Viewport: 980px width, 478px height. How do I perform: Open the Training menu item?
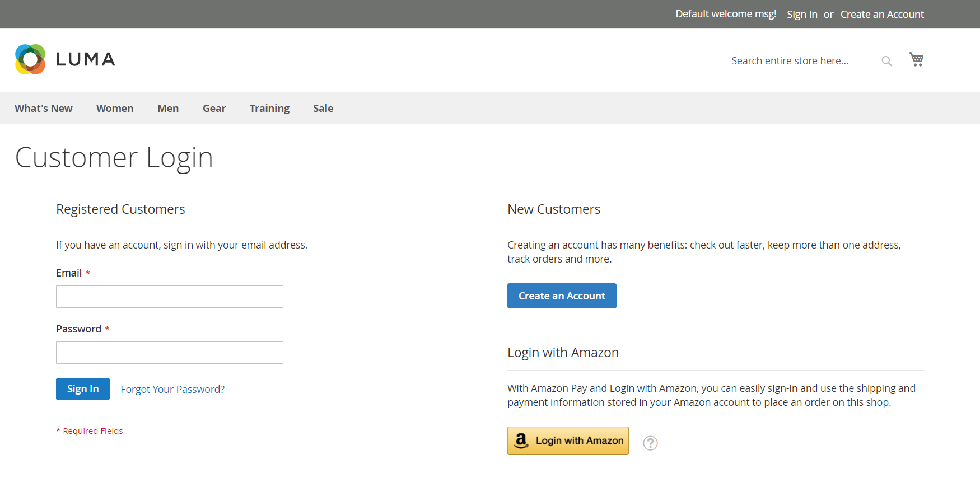[269, 108]
